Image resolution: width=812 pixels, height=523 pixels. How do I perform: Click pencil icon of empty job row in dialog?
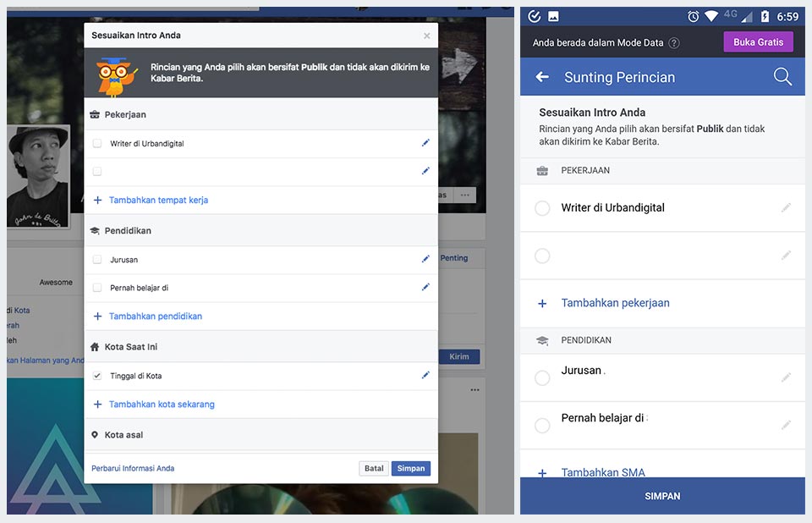point(425,171)
